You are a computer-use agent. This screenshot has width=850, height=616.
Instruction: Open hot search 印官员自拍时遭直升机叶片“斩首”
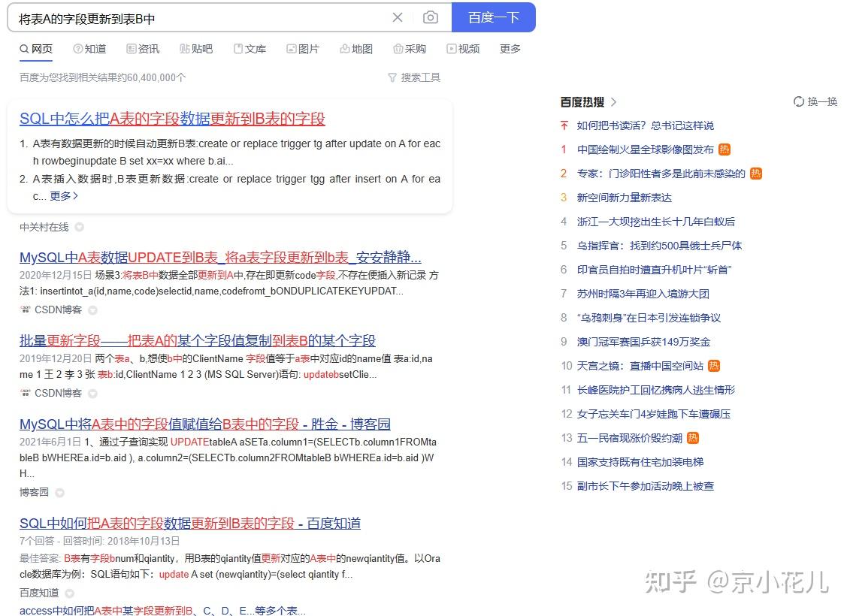655,270
